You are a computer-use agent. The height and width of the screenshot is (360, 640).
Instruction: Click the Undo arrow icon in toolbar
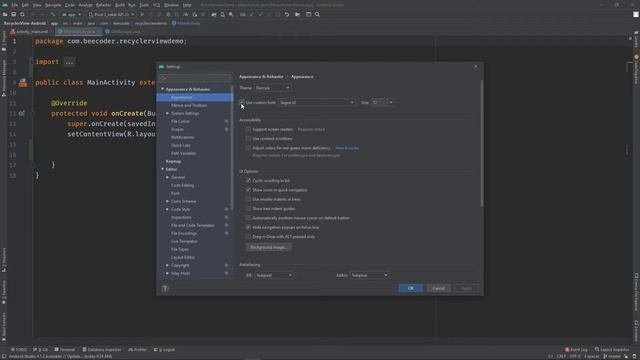click(x=287, y=14)
